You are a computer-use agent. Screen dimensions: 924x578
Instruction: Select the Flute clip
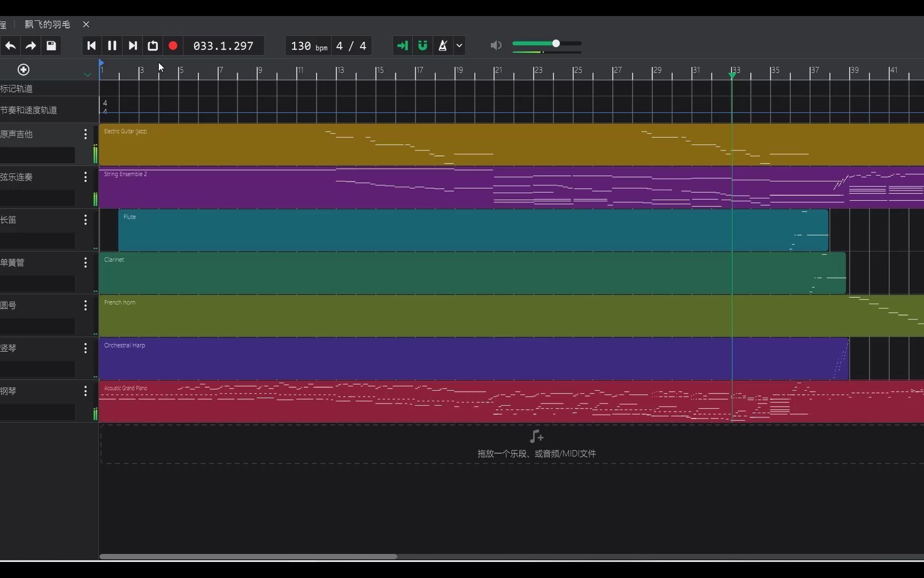tap(474, 230)
